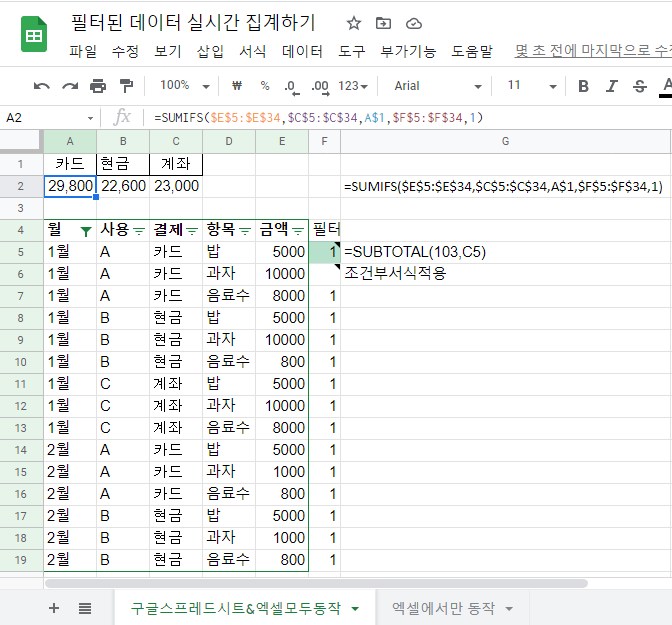Select the 현금 header cell in row 1
The image size is (672, 625).
(x=123, y=164)
